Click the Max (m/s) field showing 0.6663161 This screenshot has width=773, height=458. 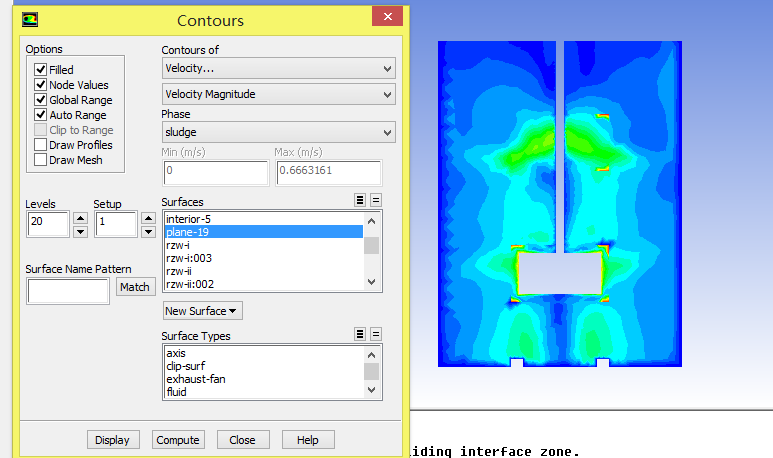pyautogui.click(x=329, y=173)
